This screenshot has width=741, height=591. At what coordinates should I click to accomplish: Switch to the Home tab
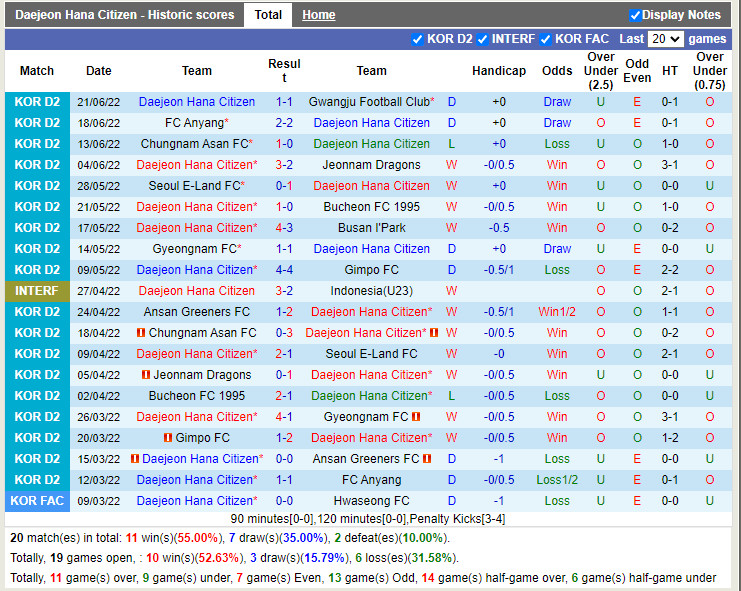[x=319, y=15]
